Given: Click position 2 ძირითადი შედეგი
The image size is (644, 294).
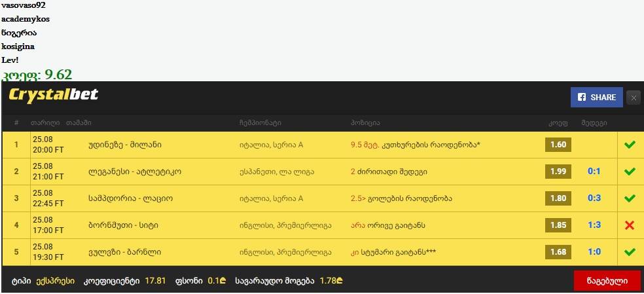Looking at the screenshot, I should 389,172.
